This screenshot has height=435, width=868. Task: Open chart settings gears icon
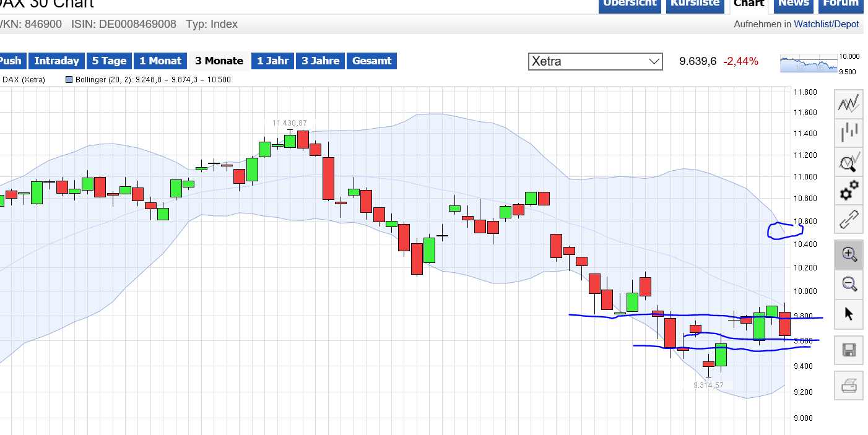pos(848,191)
